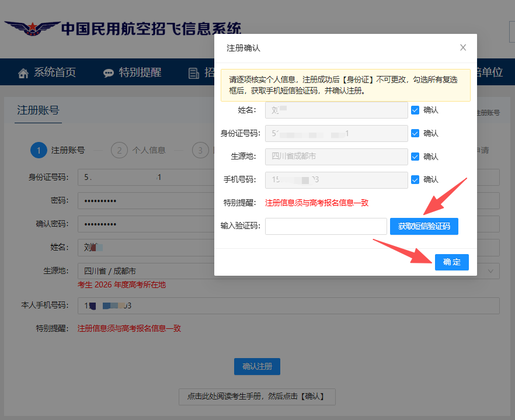Click the home icon beside 系统首页
Image resolution: width=515 pixels, height=420 pixels.
coord(23,73)
